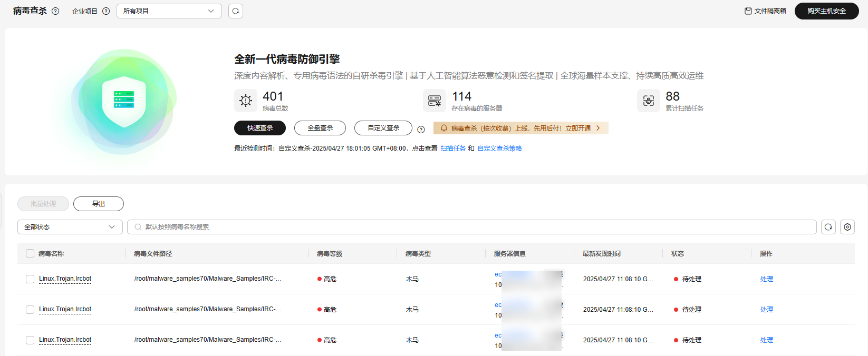This screenshot has width=868, height=356.
Task: Click the 病毒文件路径 column header
Action: [x=153, y=254]
